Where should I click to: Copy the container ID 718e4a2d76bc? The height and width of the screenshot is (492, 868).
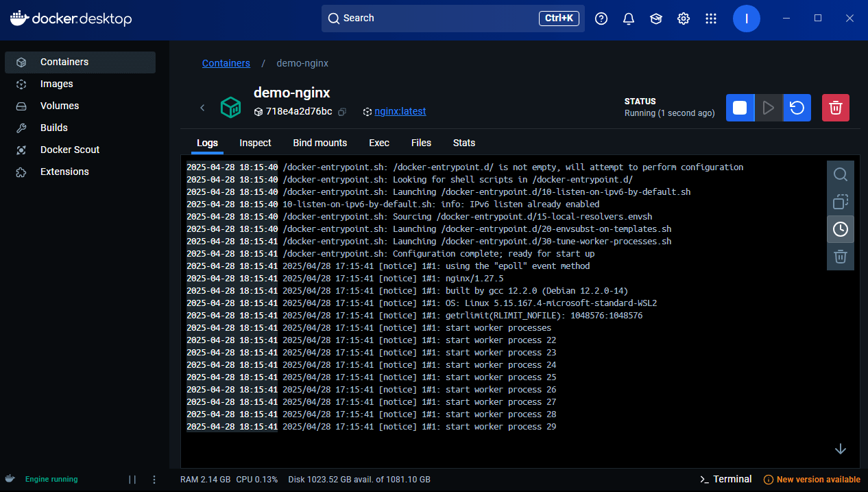342,111
